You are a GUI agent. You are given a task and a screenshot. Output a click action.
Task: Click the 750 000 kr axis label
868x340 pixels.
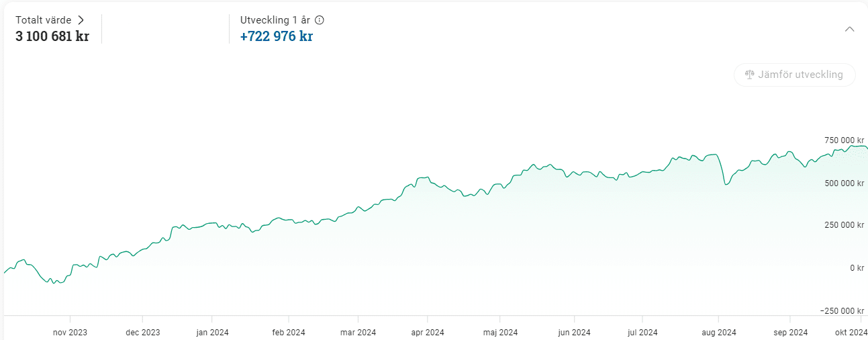tap(844, 140)
